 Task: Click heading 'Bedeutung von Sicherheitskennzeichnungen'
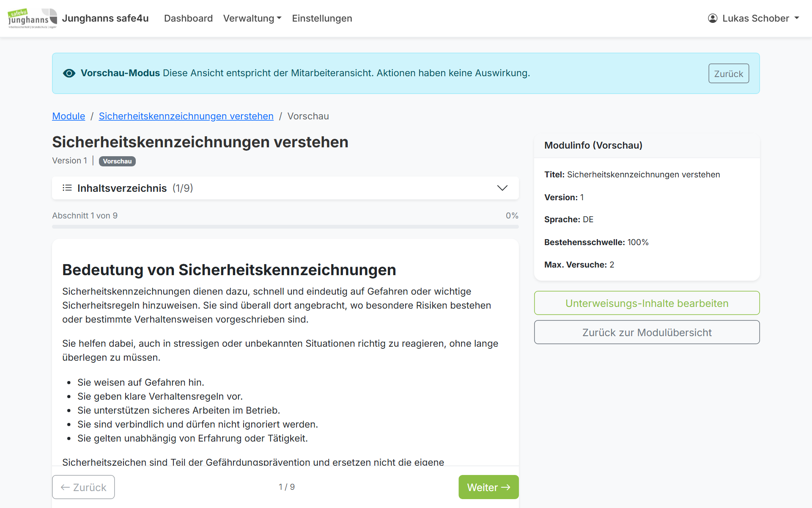click(x=229, y=270)
